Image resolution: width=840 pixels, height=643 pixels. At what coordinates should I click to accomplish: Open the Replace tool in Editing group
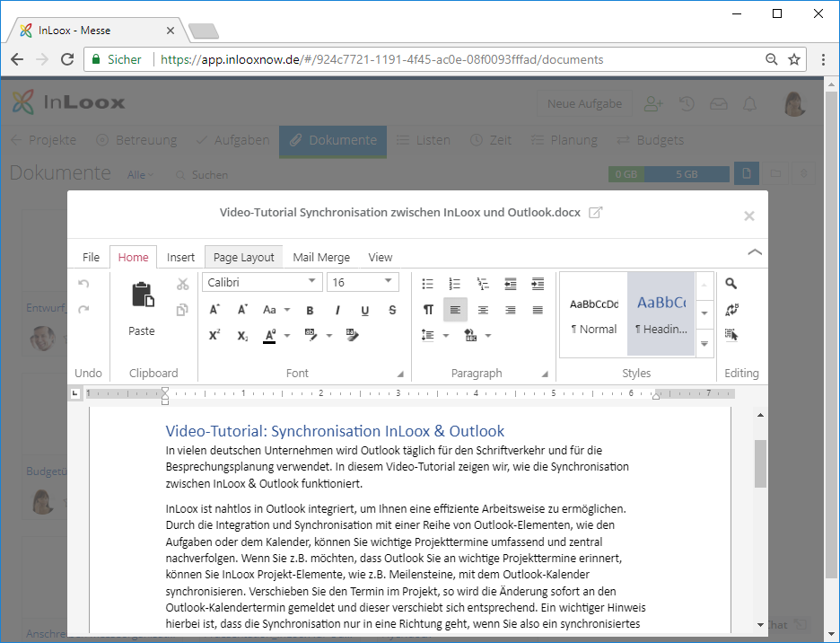click(x=731, y=310)
